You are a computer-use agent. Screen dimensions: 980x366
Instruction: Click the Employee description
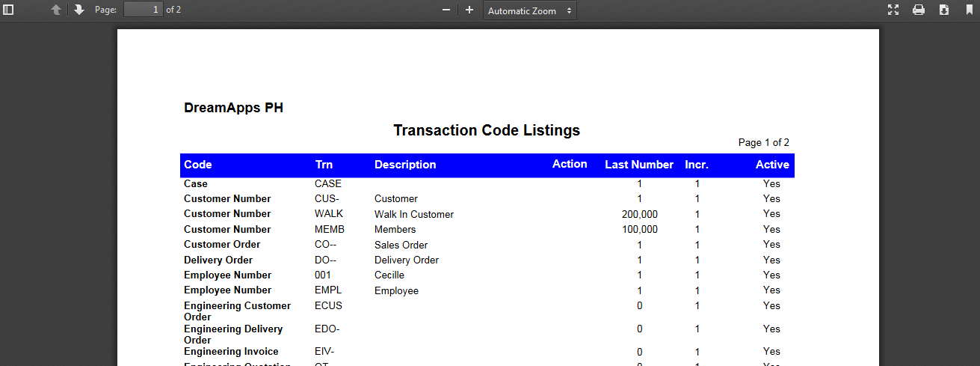pyautogui.click(x=396, y=290)
